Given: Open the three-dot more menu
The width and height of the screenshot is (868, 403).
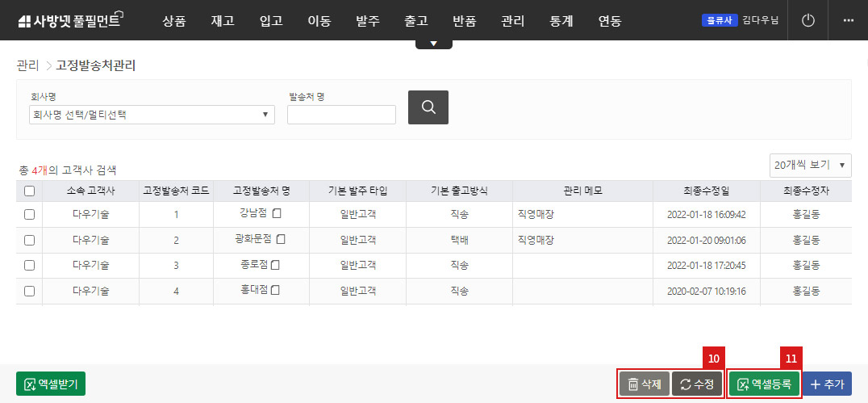Looking at the screenshot, I should [848, 20].
